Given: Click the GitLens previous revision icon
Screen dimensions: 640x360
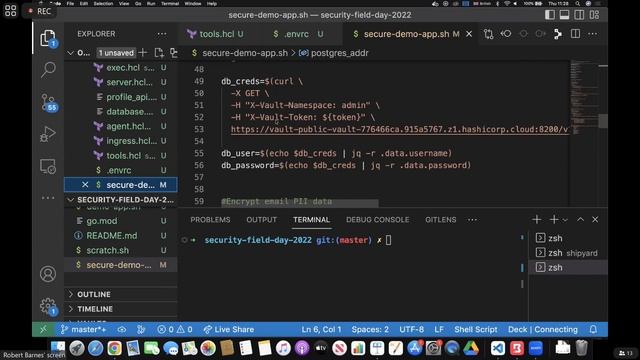Looking at the screenshot, I should click(506, 34).
